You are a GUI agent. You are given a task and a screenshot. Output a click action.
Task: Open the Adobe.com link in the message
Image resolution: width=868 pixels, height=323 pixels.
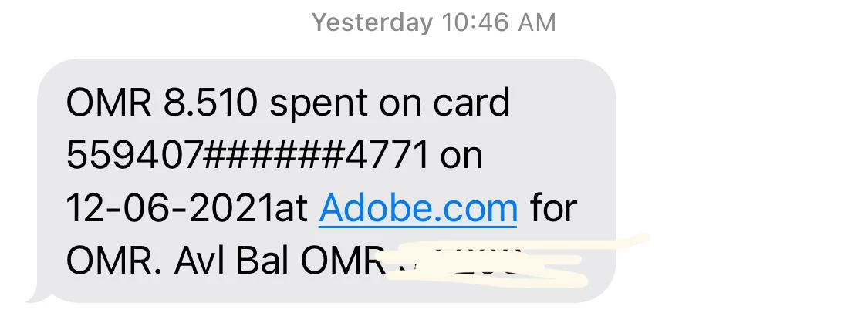click(x=418, y=208)
